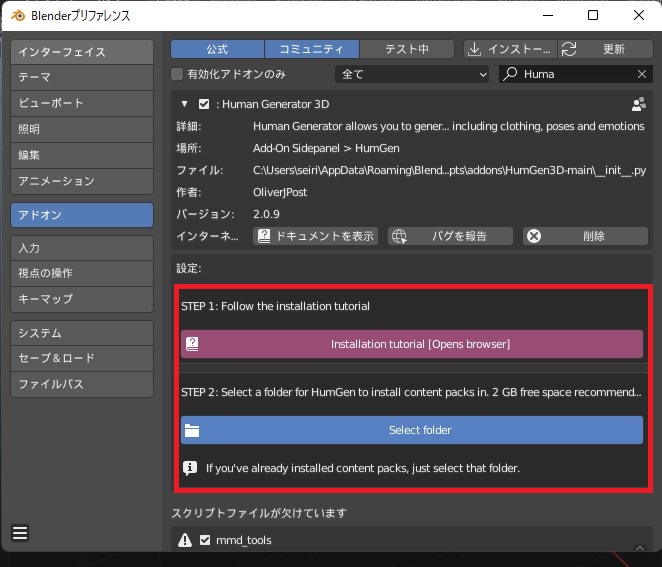Click the documentation book icon
Image resolution: width=662 pixels, height=567 pixels.
coord(264,236)
